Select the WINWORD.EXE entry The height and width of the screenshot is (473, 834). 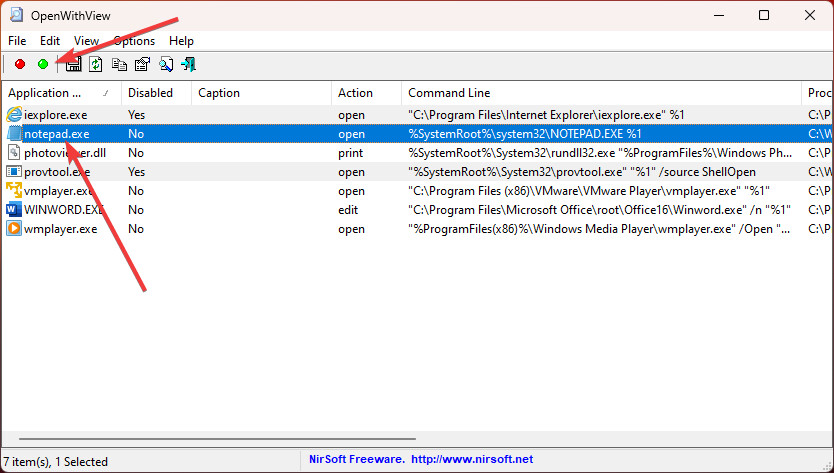[64, 210]
